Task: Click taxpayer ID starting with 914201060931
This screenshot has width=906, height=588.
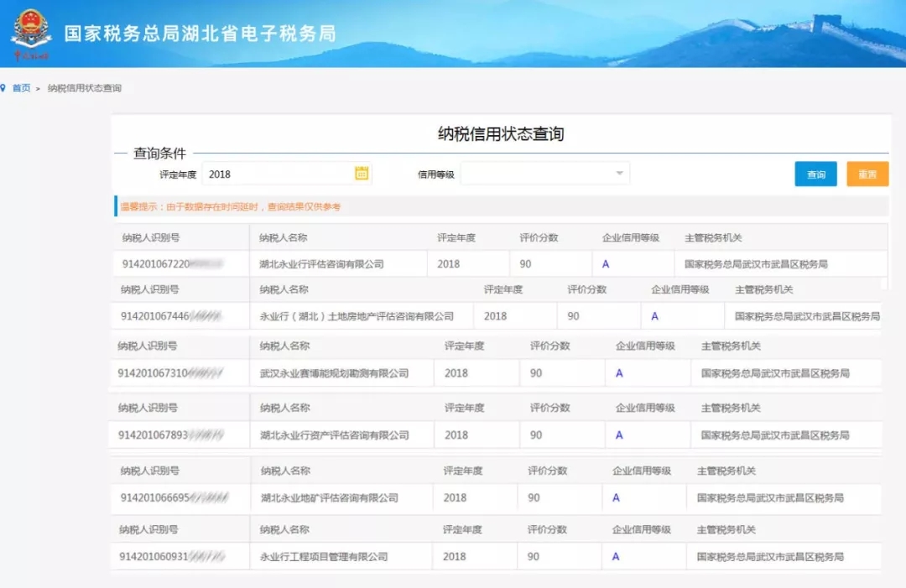Action: coord(172,557)
